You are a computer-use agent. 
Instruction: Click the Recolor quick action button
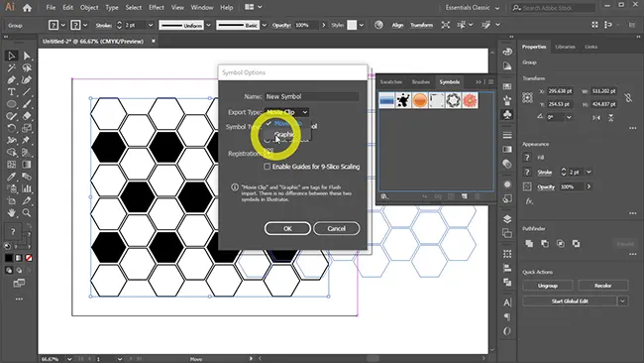603,286
